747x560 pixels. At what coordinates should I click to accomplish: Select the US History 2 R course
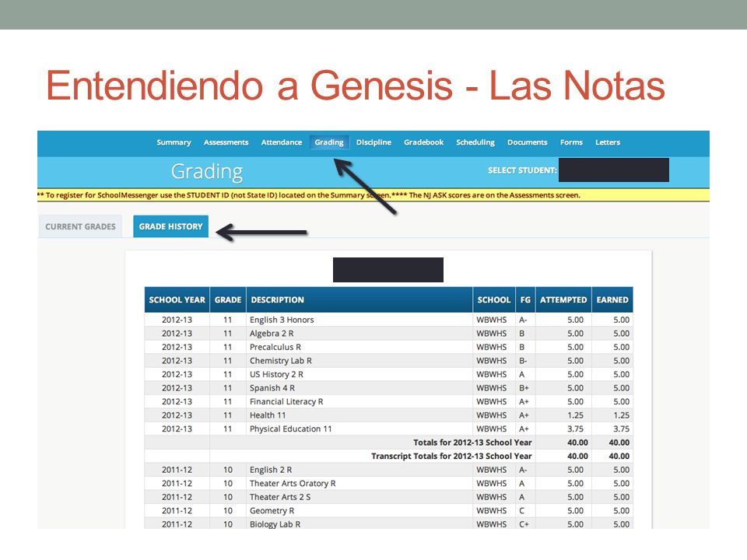click(389, 374)
